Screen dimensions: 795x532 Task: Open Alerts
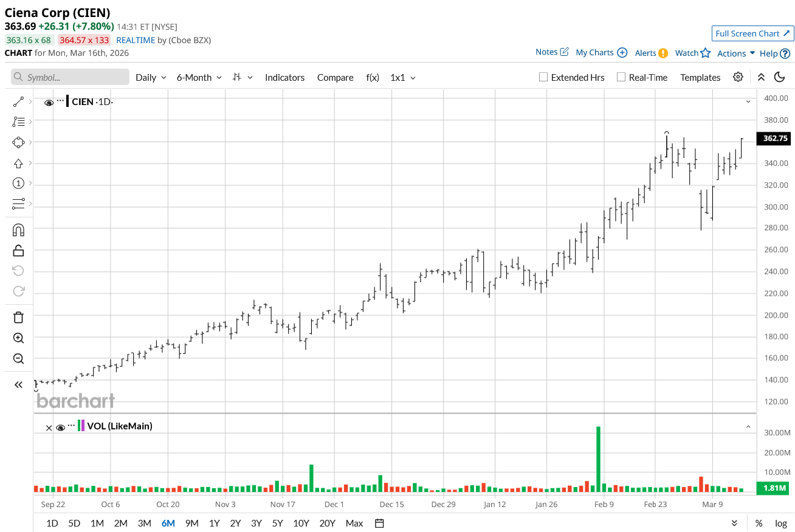(651, 53)
